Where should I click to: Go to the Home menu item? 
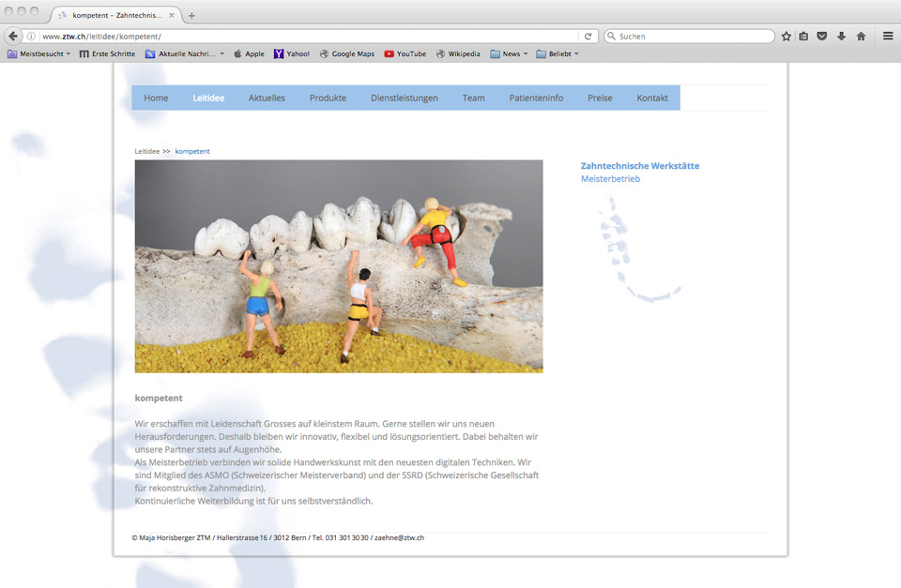click(156, 98)
